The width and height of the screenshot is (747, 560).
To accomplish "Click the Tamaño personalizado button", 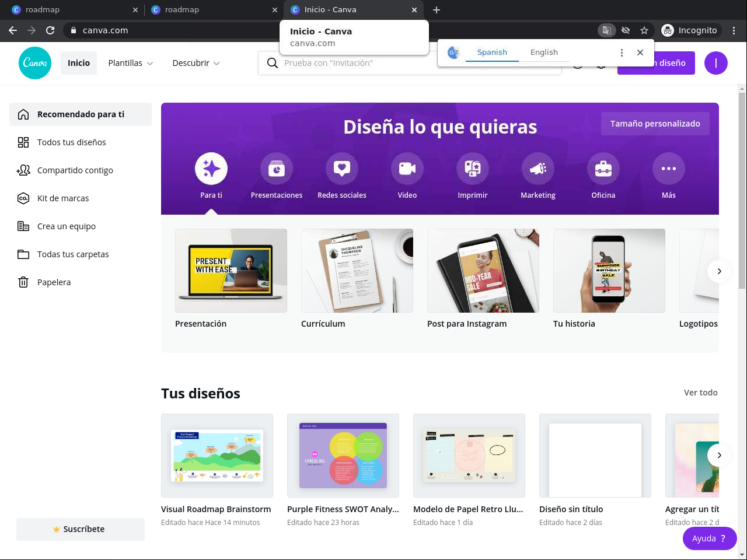I will tap(655, 124).
